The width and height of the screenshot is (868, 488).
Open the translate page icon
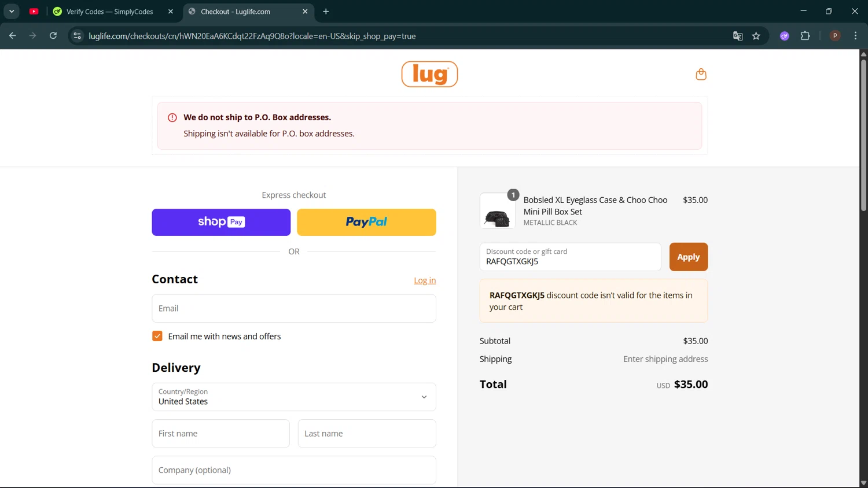pyautogui.click(x=738, y=36)
